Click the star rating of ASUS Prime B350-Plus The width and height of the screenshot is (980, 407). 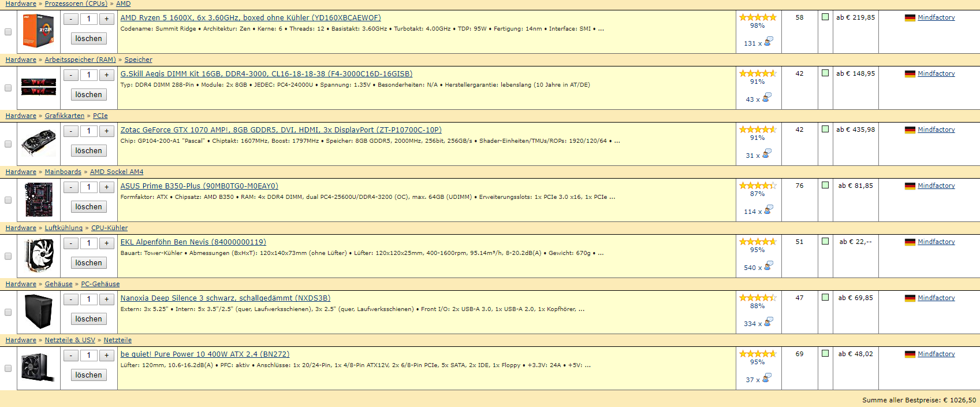click(x=758, y=186)
